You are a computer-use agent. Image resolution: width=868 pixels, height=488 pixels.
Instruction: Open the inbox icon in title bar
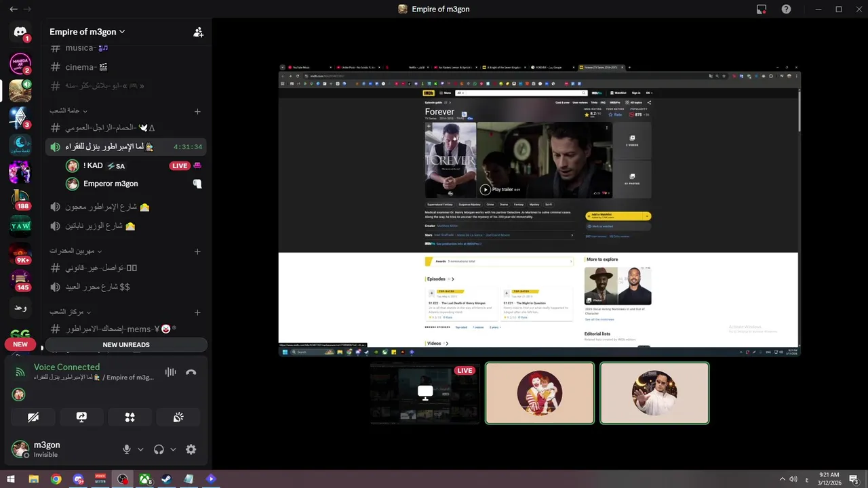762,9
